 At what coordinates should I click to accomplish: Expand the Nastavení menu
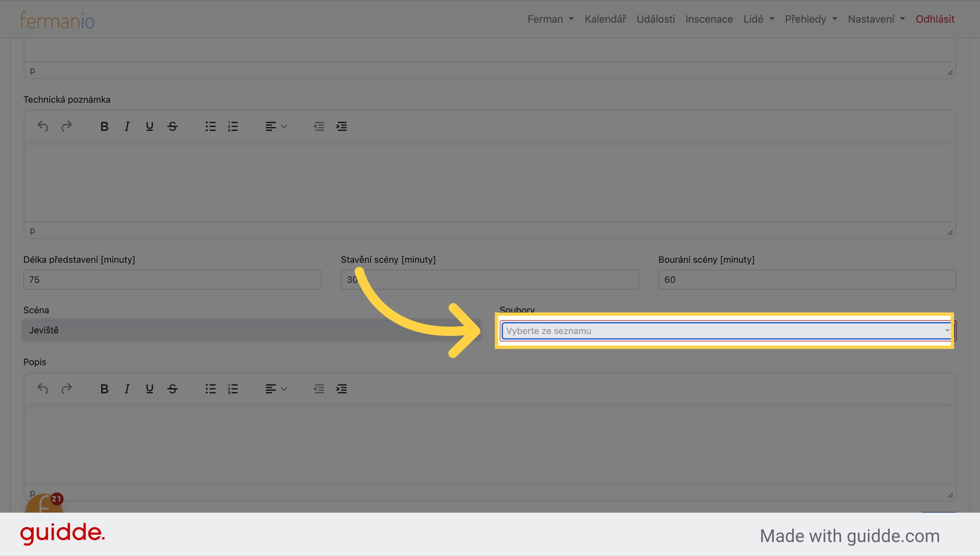pyautogui.click(x=876, y=19)
